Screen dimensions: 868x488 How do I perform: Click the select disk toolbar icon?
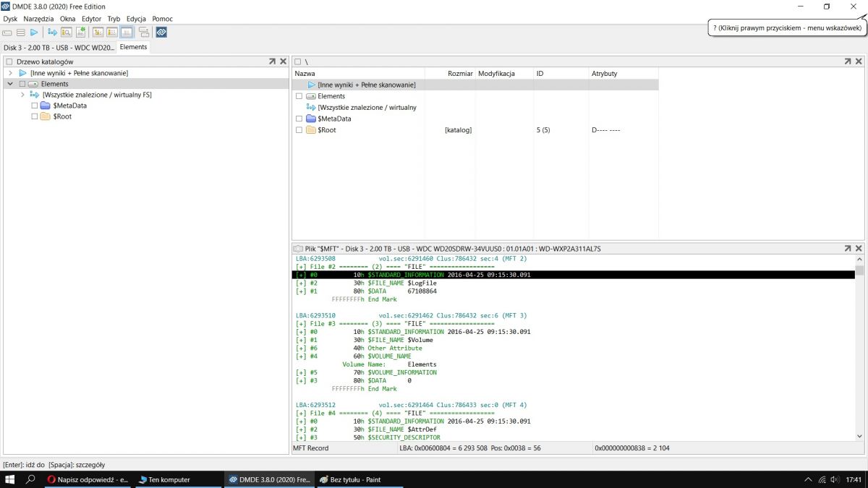pyautogui.click(x=7, y=33)
